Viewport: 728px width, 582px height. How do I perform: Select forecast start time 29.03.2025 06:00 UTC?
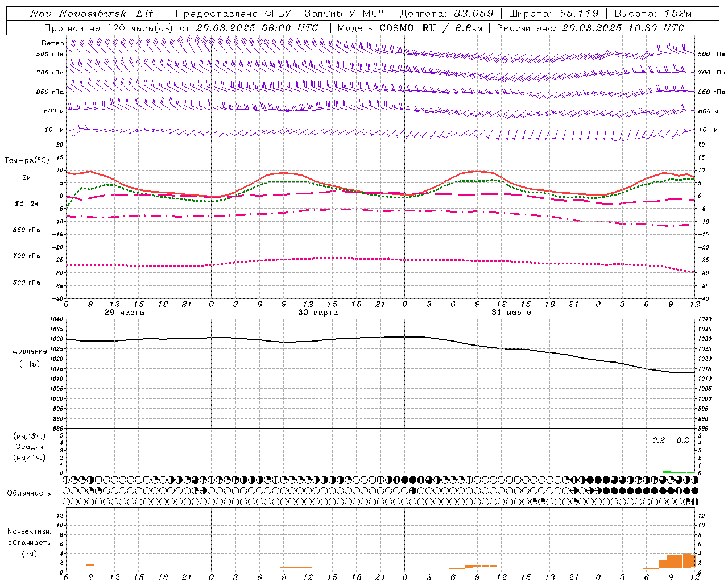pos(257,28)
